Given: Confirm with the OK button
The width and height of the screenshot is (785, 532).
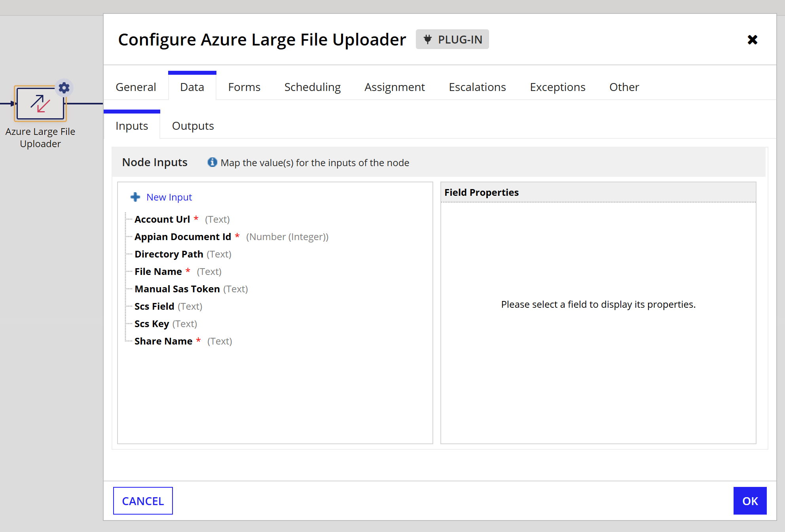Looking at the screenshot, I should [749, 501].
